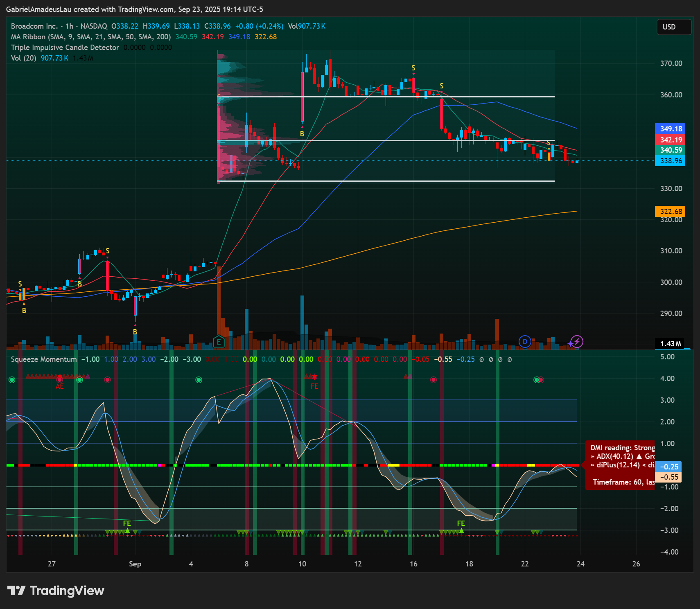Click the B buy signal below Sep 10 candle
This screenshot has width=700, height=609.
(x=302, y=134)
